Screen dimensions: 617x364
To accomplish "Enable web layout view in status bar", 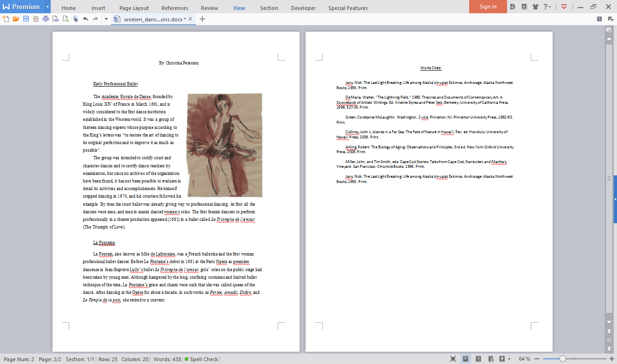I will point(490,359).
